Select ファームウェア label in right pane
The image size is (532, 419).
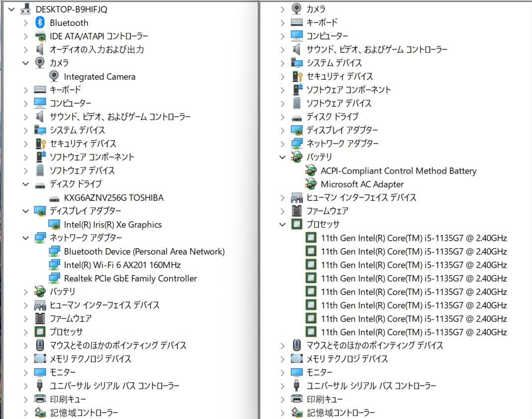[327, 211]
